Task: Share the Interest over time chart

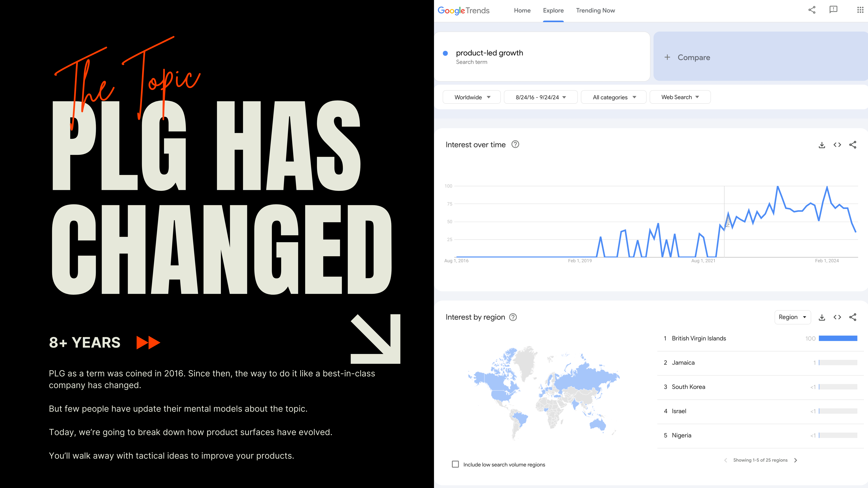Action: [x=853, y=145]
